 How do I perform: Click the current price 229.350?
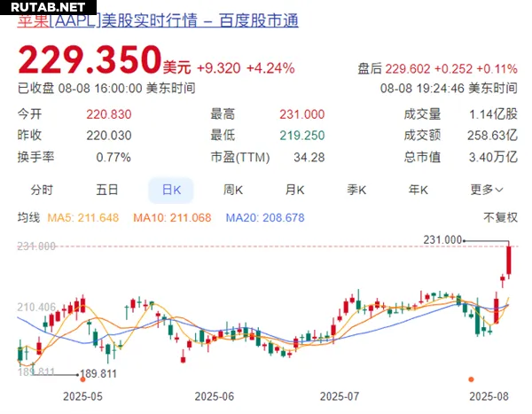(90, 60)
